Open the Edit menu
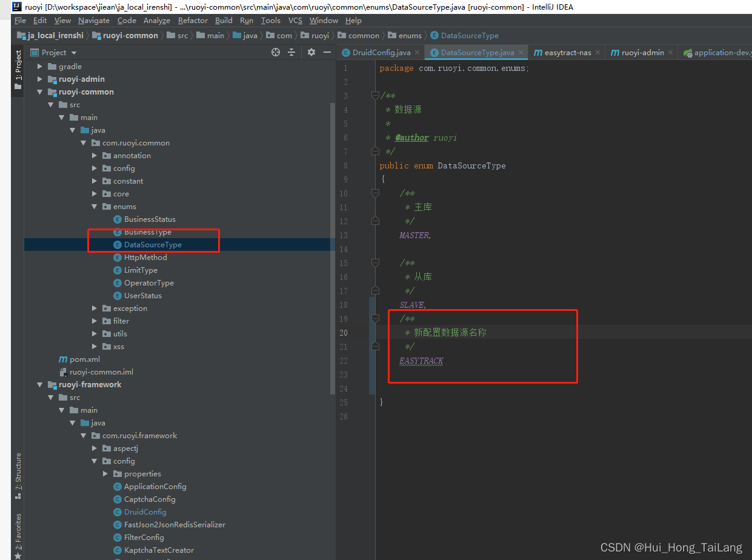 click(40, 20)
